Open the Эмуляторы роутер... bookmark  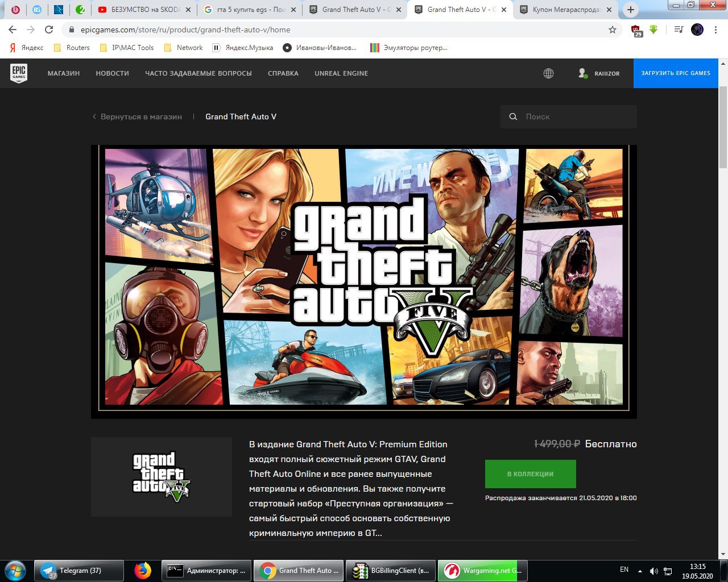click(x=409, y=48)
